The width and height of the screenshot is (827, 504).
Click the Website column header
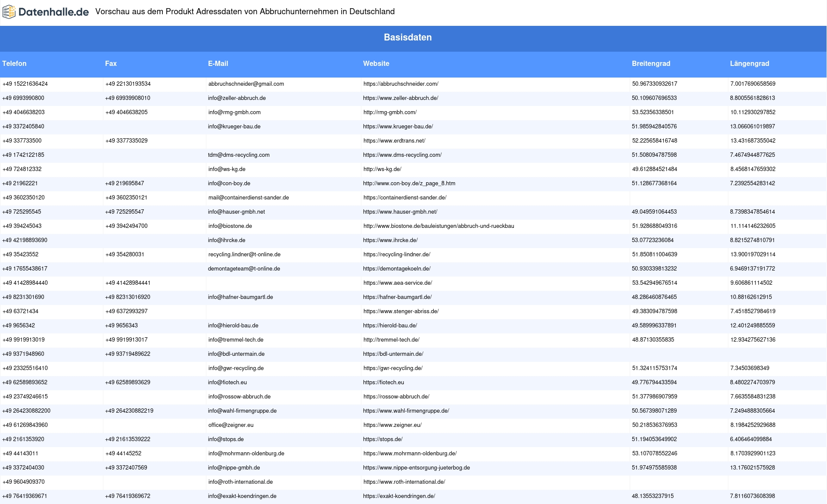[x=376, y=63]
